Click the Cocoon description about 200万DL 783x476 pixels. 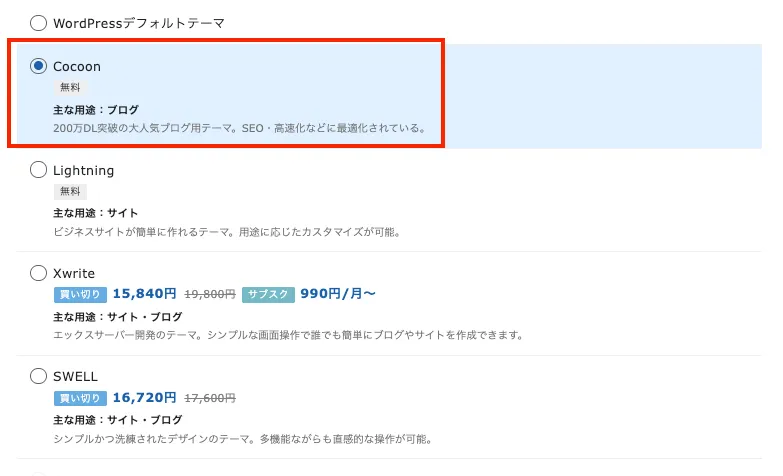click(240, 128)
